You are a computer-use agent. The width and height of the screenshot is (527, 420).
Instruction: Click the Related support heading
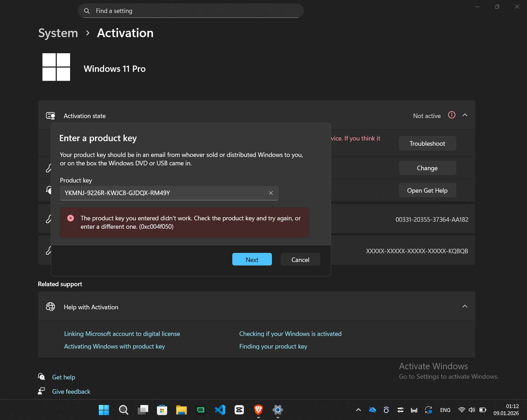60,284
